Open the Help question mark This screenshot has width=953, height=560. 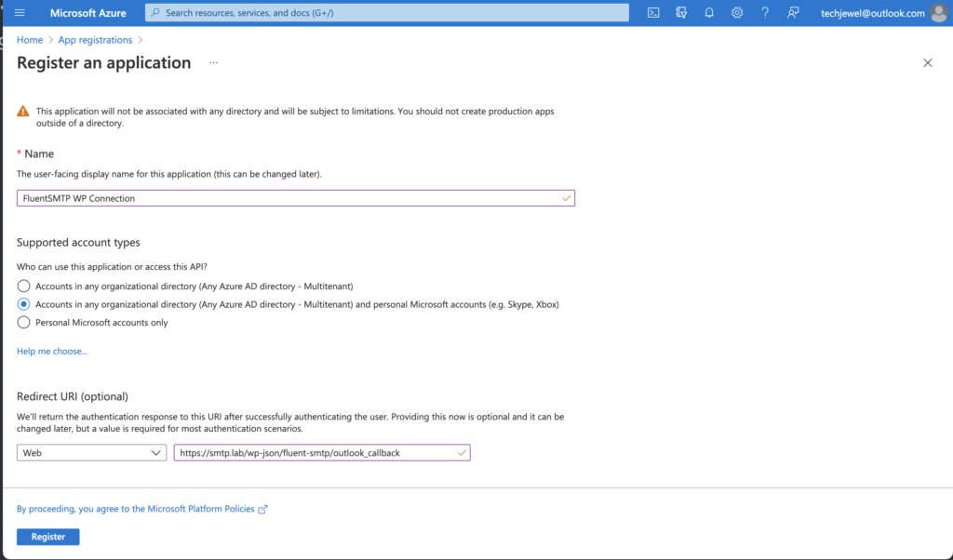pos(765,13)
